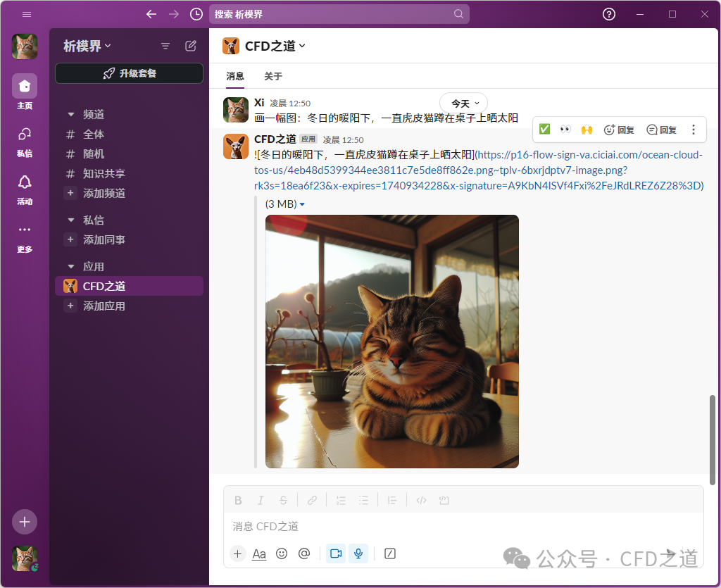This screenshot has height=588, width=721.
Task: Open the emoji picker in composer
Action: click(x=282, y=553)
